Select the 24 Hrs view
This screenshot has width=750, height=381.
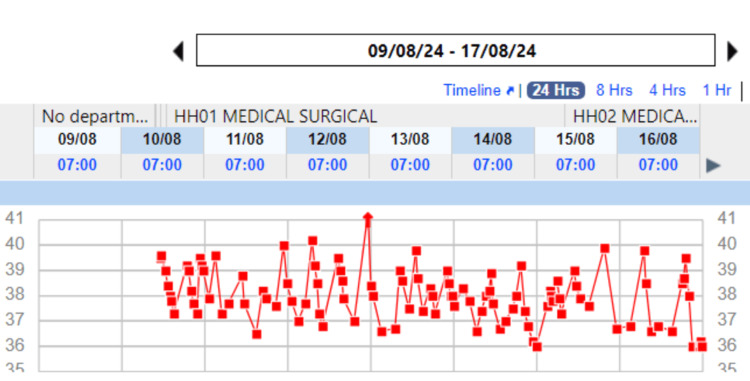[556, 90]
